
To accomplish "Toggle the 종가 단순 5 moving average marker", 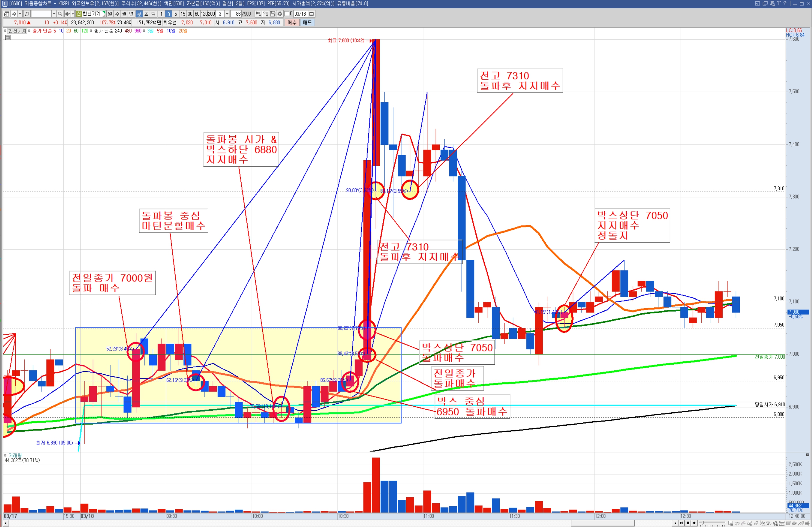I will tap(29, 31).
